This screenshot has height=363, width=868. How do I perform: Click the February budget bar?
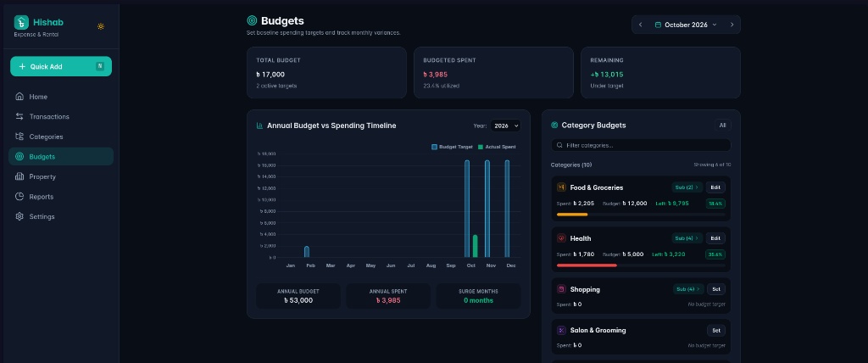(x=307, y=252)
